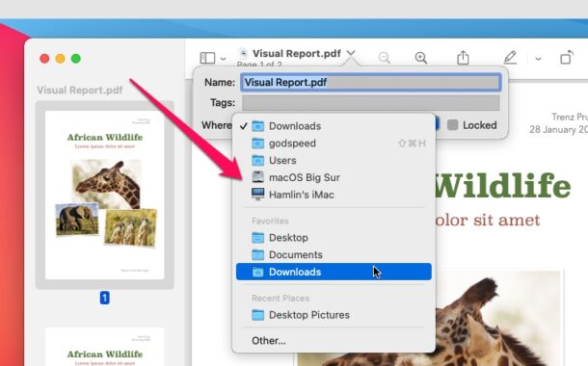Click the red close window button

coord(44,59)
